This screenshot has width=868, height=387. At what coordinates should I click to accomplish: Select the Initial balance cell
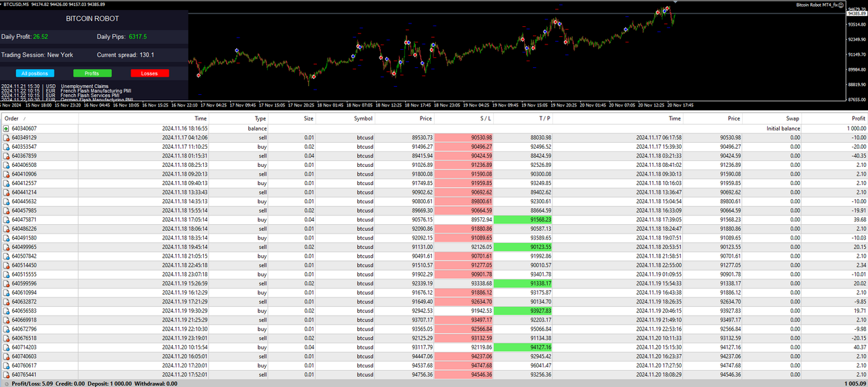(783, 128)
